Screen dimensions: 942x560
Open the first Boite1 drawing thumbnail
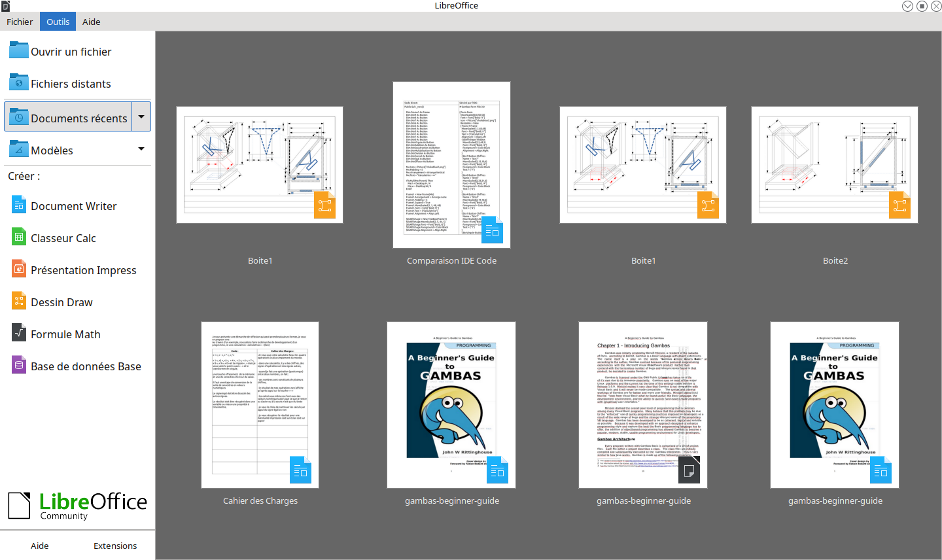coord(260,165)
